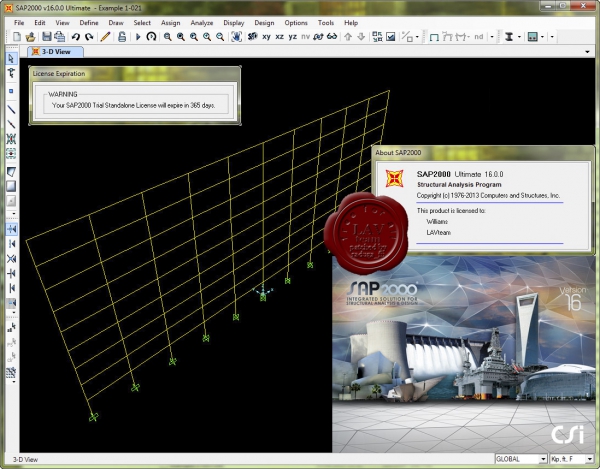Open the Draw menu
Image resolution: width=600 pixels, height=469 pixels.
[116, 23]
